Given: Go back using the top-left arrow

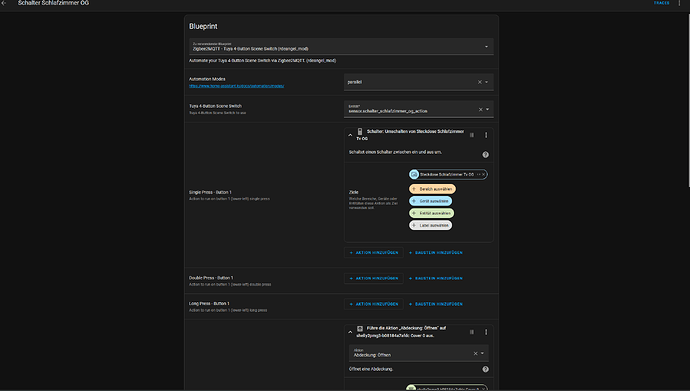Looking at the screenshot, I should [x=4, y=3].
